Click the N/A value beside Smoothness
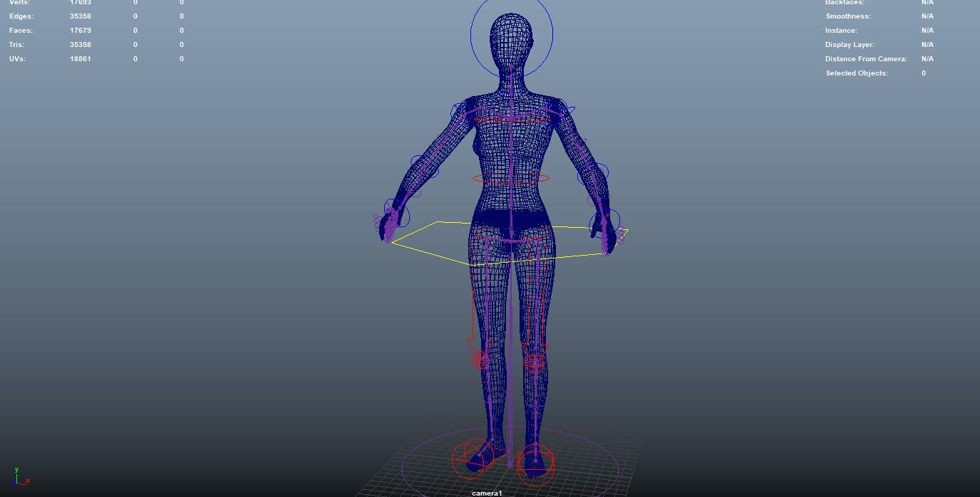This screenshot has width=980, height=497. [927, 16]
